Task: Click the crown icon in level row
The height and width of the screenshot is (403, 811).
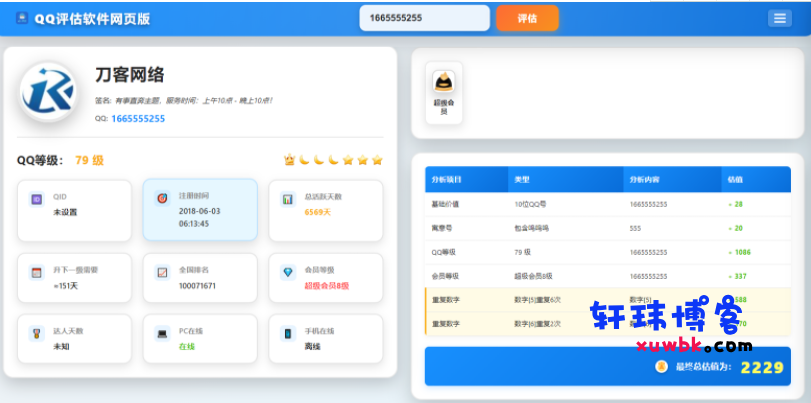Action: (289, 160)
